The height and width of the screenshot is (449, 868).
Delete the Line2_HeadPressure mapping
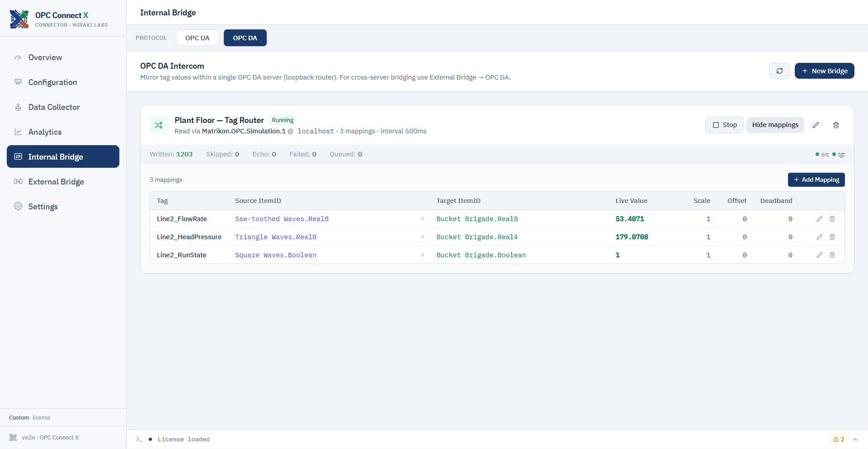[832, 237]
